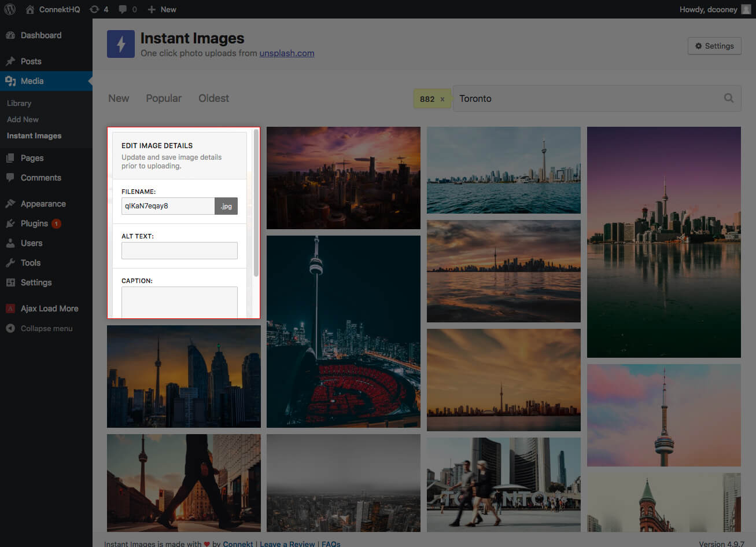The image size is (756, 547).
Task: Open the Appearance menu in sidebar
Action: click(x=43, y=204)
